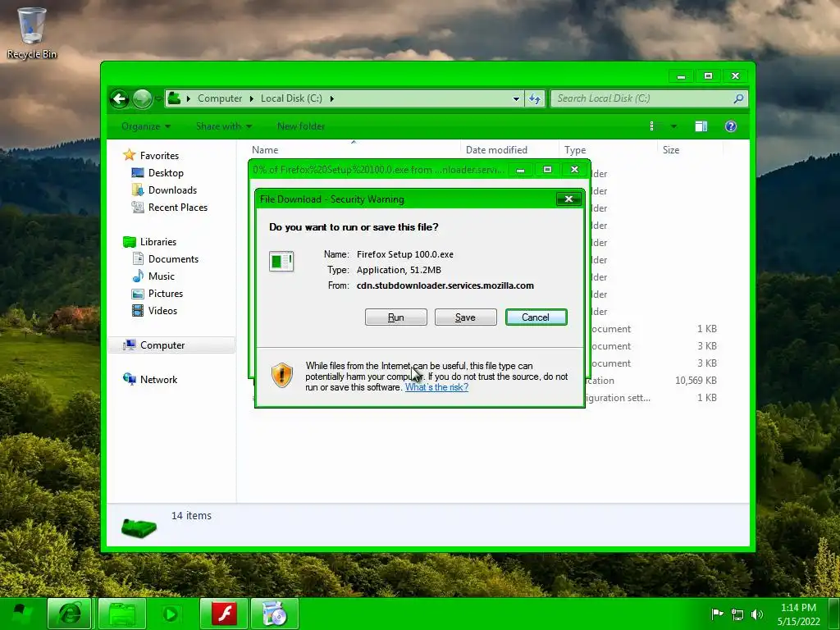Image resolution: width=840 pixels, height=630 pixels.
Task: Click the Save button
Action: (466, 317)
